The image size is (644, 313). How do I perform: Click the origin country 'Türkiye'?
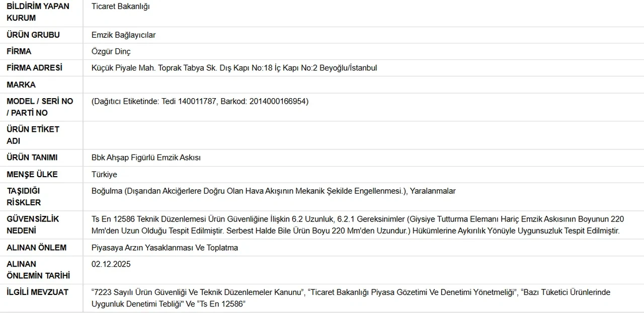(104, 174)
